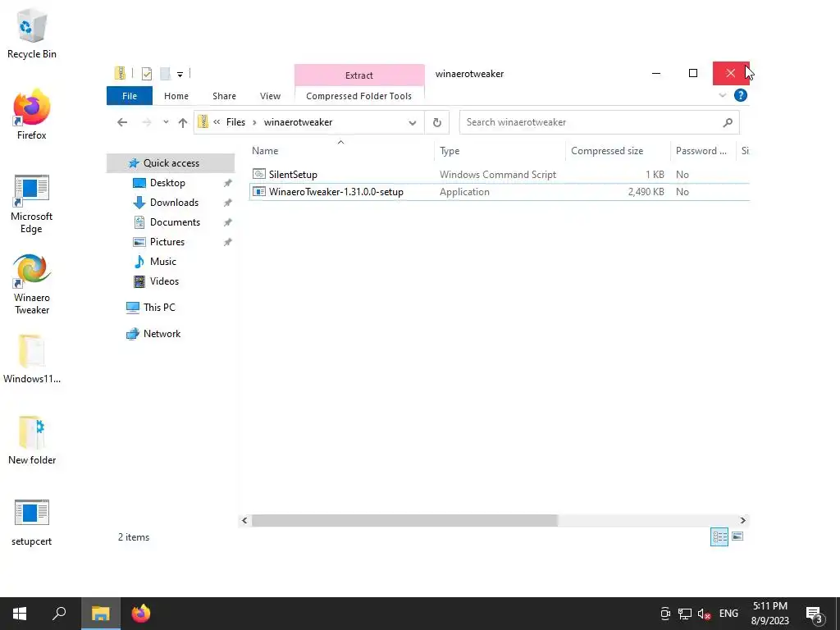Click the horizontal scrollbar right arrow
This screenshot has width=840, height=630.
tap(742, 520)
